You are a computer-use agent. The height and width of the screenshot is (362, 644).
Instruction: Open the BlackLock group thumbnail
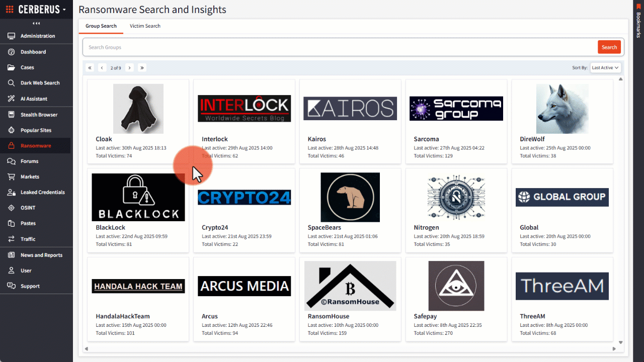[x=138, y=197]
